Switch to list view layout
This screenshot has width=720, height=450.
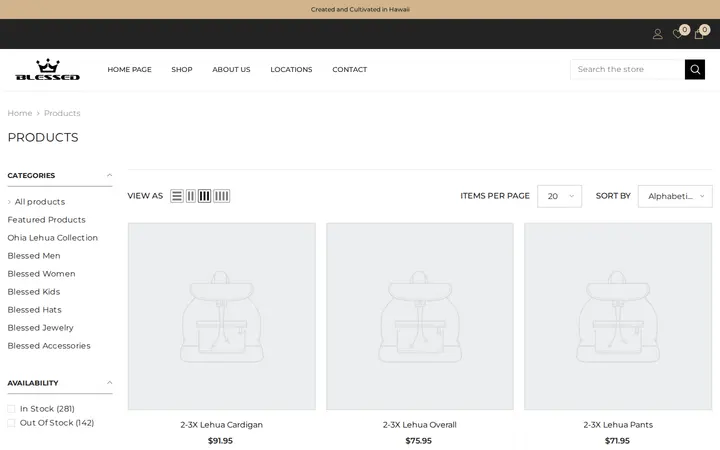[x=177, y=196]
